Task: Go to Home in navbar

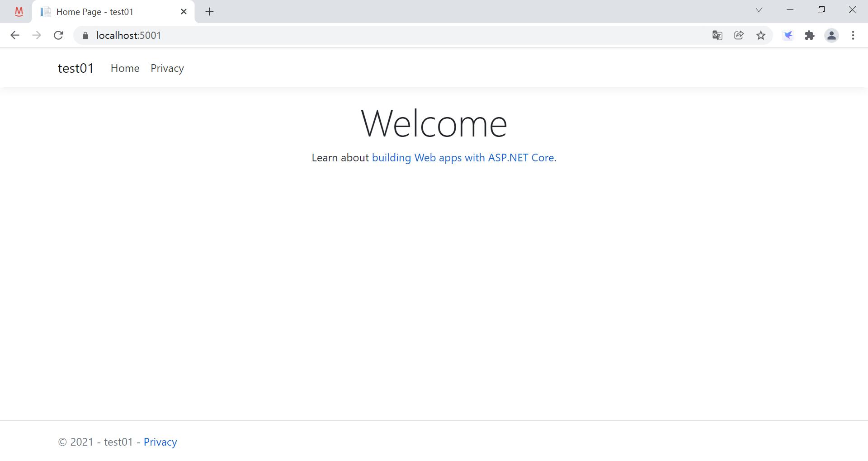Action: pyautogui.click(x=125, y=68)
